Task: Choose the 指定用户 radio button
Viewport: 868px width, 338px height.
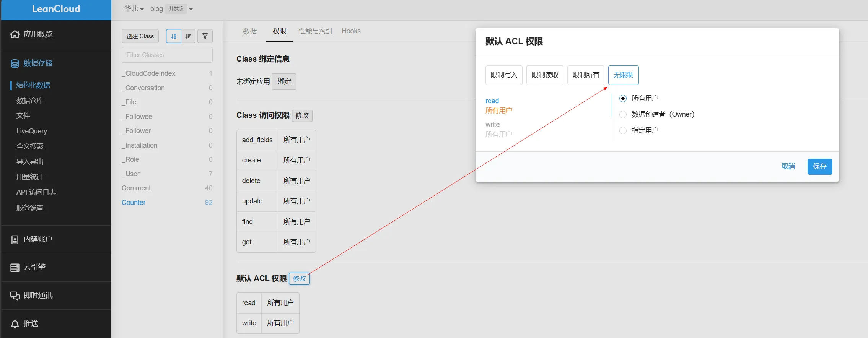Action: (623, 130)
